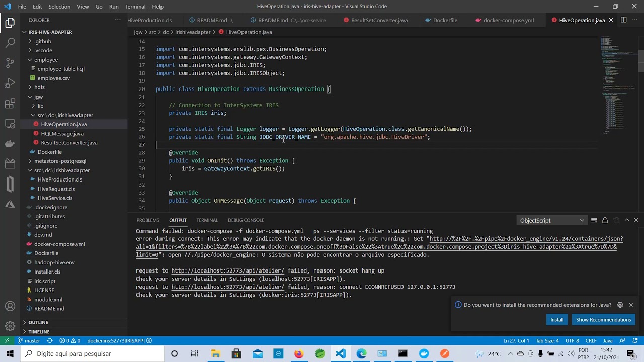This screenshot has width=644, height=362.
Task: Open HQLMessage.java in the explorer
Action: point(62,133)
